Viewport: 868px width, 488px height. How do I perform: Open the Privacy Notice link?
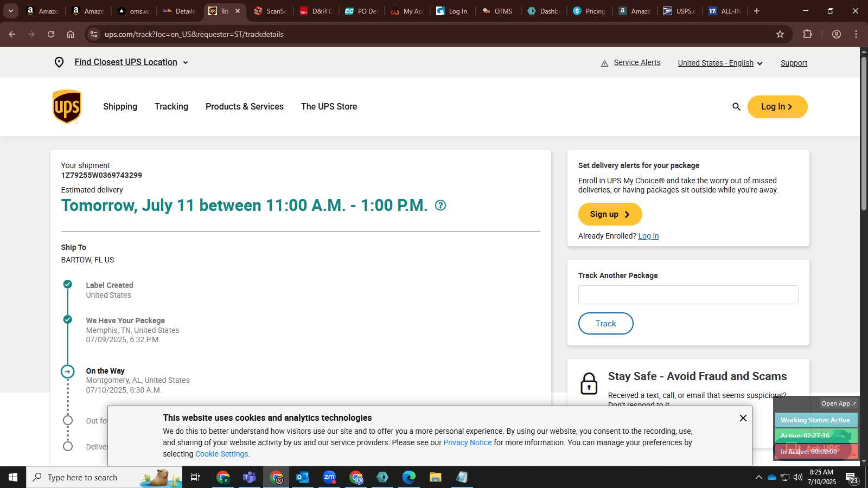(x=468, y=442)
